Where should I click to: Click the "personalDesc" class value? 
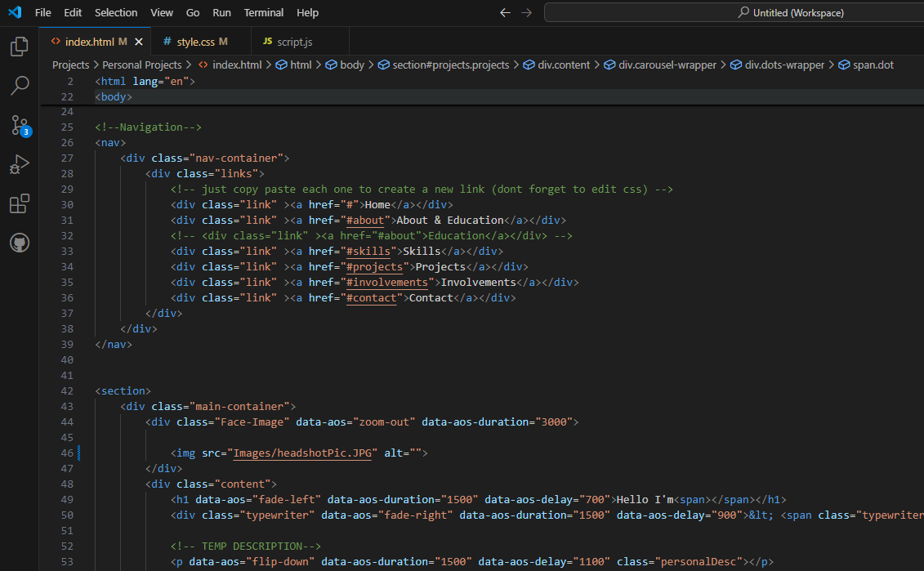[699, 561]
